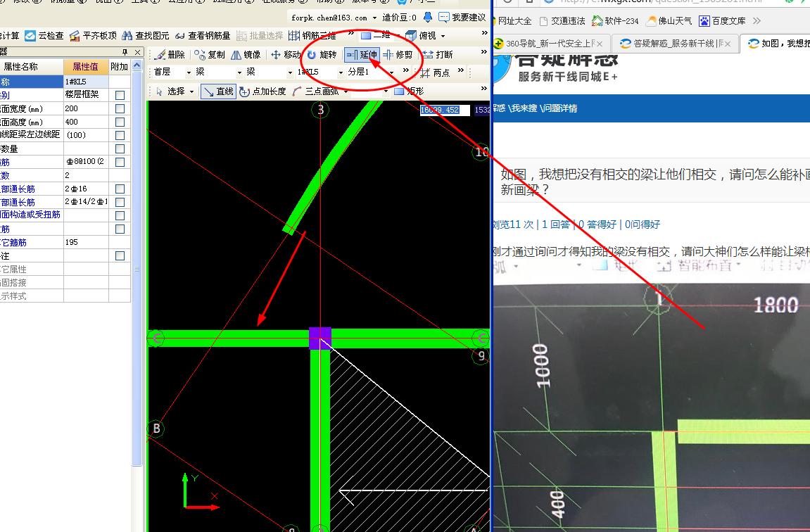Expand the browser bookmarks overflow chevron
The height and width of the screenshot is (532, 810).
point(757,20)
